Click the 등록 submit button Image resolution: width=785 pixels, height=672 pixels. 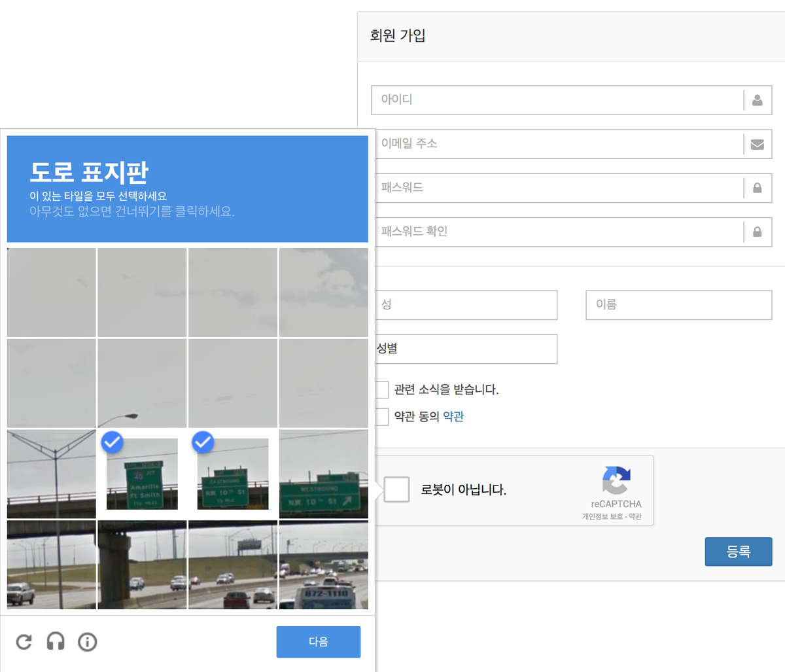739,552
